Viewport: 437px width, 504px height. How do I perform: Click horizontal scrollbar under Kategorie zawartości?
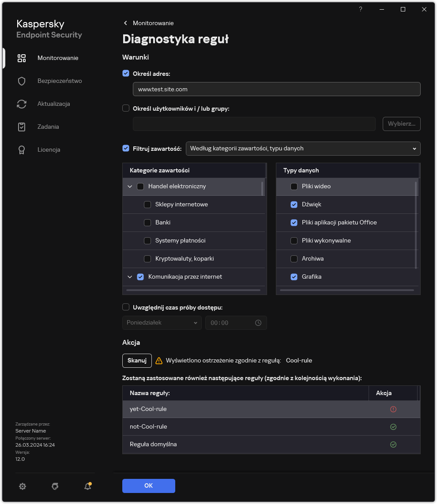tap(193, 290)
